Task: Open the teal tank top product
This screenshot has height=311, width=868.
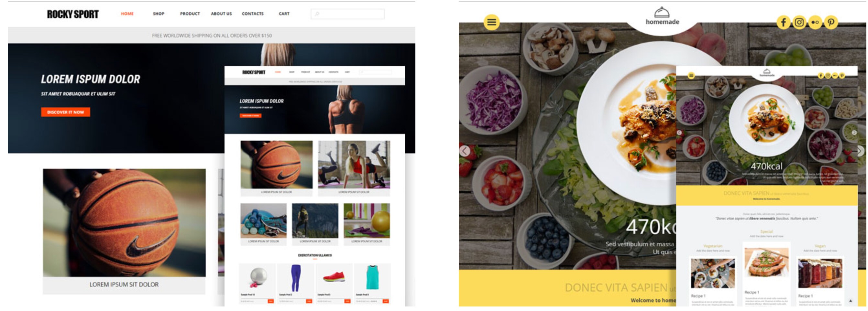Action: coord(372,277)
